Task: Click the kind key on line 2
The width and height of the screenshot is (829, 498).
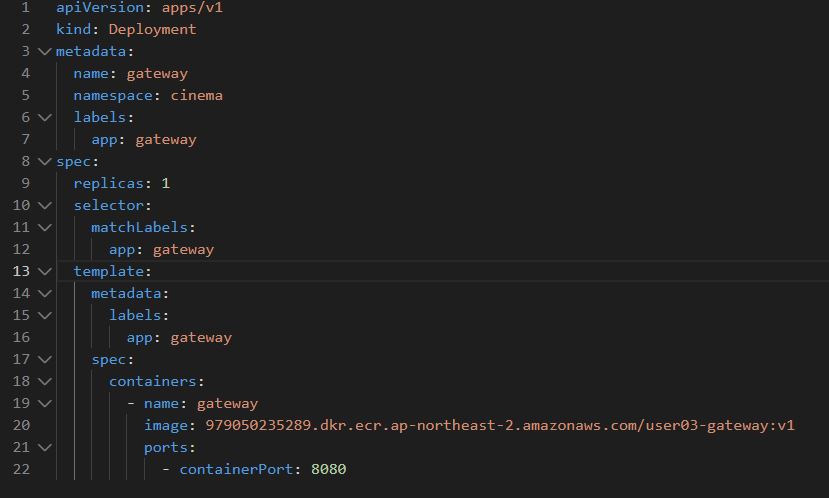Action: coord(73,29)
